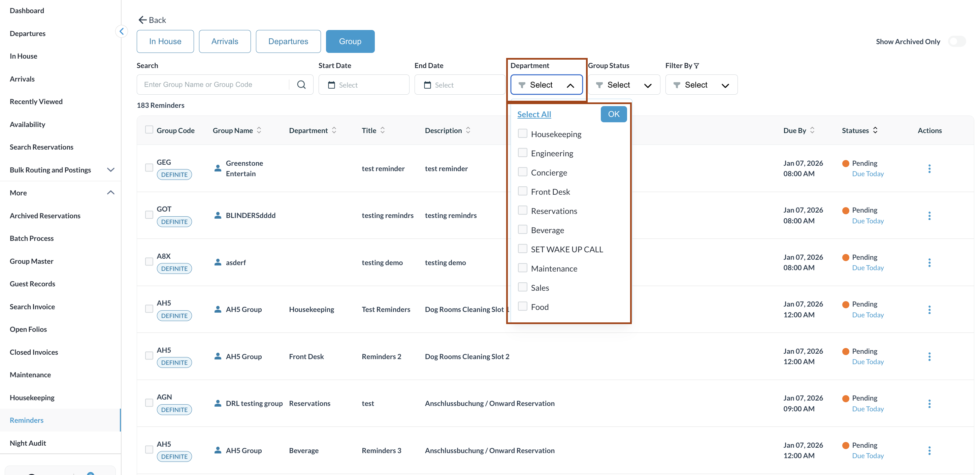Collapse sidebar with the chevron arrow icon
980x475 pixels.
point(121,31)
